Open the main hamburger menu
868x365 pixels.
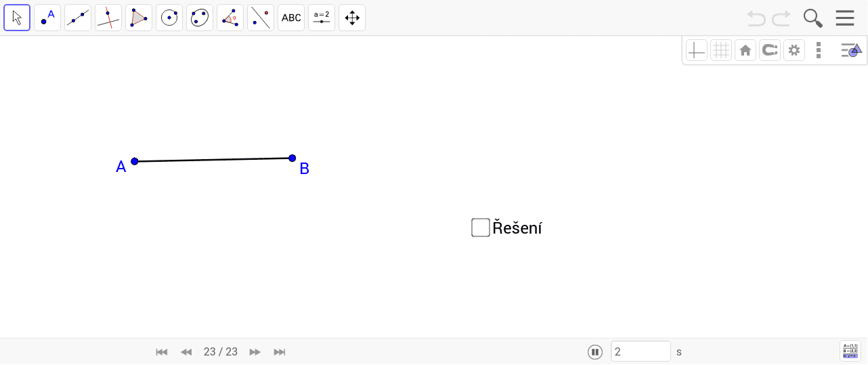844,18
